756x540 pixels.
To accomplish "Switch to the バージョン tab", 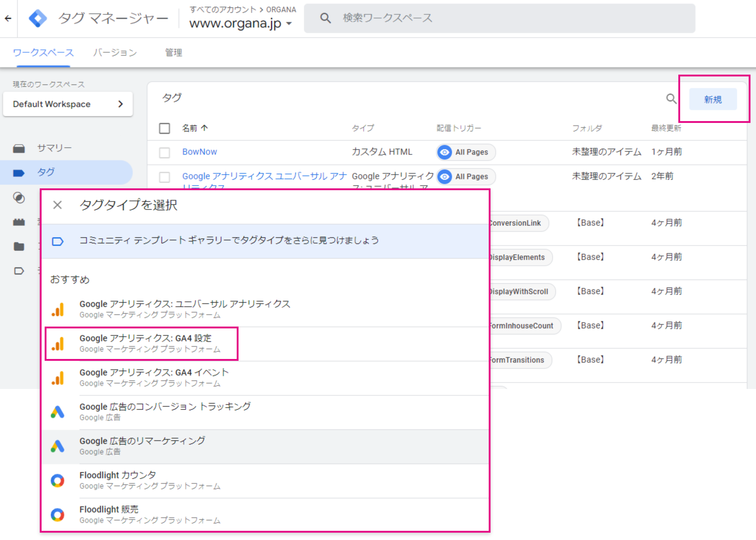I will pos(115,53).
